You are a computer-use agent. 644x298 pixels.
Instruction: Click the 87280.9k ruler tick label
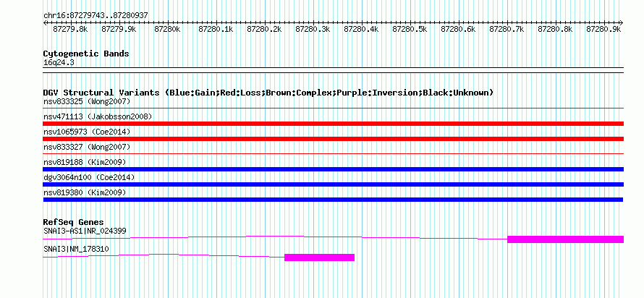[603, 29]
